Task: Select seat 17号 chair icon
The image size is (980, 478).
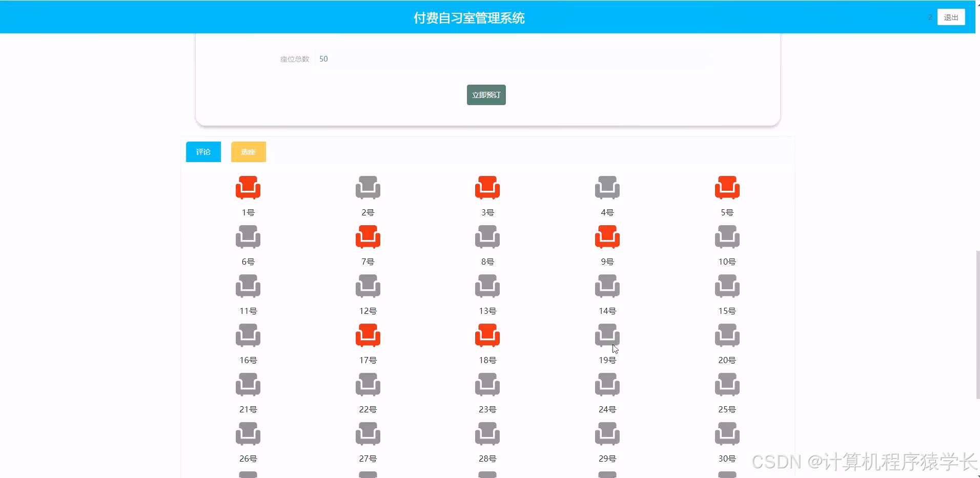Action: (x=367, y=335)
